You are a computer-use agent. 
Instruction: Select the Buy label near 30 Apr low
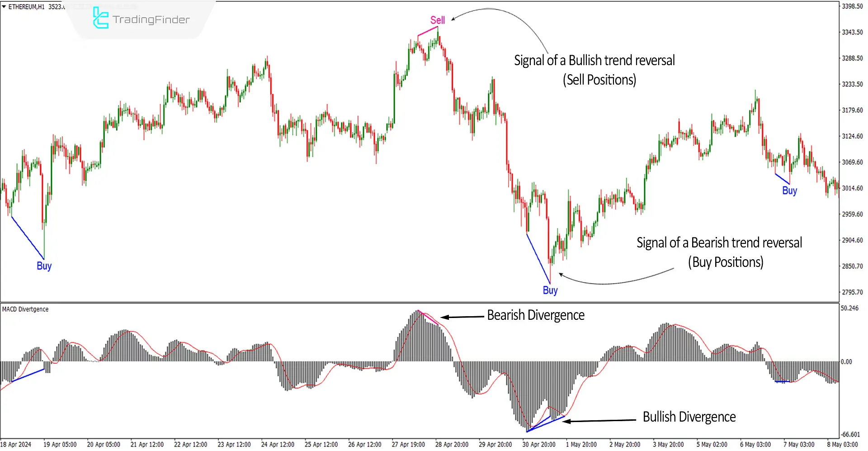pyautogui.click(x=549, y=290)
